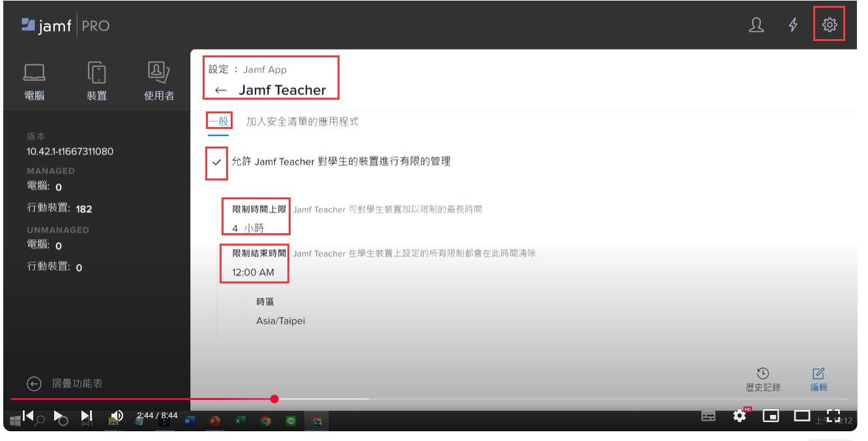This screenshot has width=868, height=441.
Task: Open Chrome in the taskbar
Action: click(266, 421)
